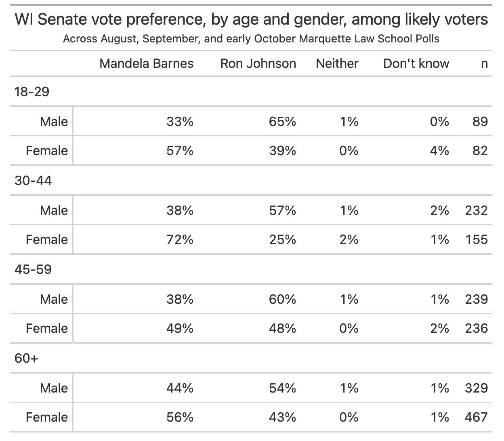The width and height of the screenshot is (504, 441).
Task: Click the 65% Ron Johnson cell
Action: 282,122
